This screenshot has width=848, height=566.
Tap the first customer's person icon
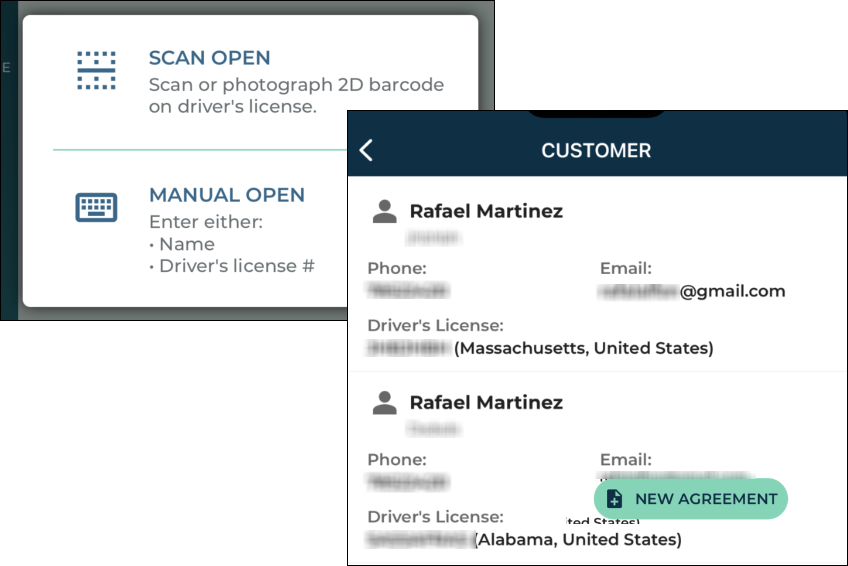(x=384, y=211)
